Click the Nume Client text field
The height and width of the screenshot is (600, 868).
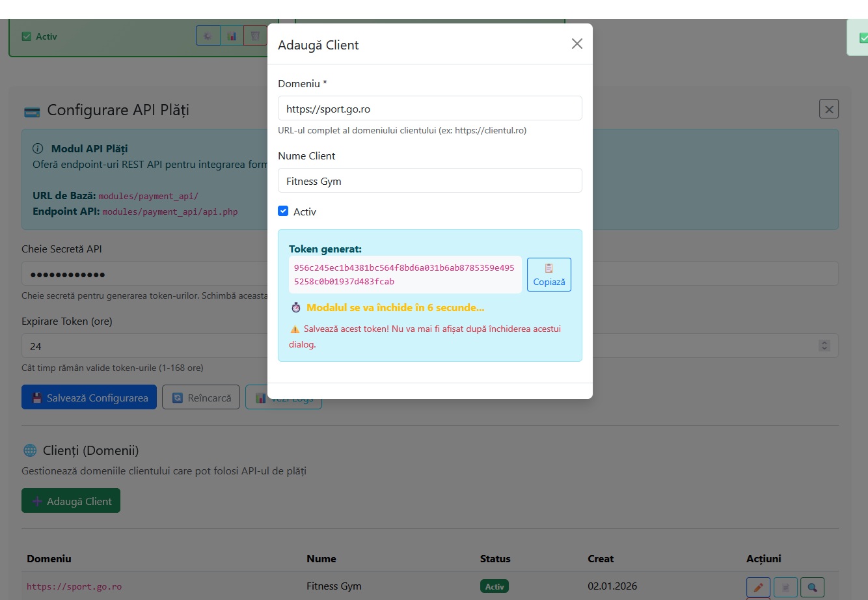429,181
